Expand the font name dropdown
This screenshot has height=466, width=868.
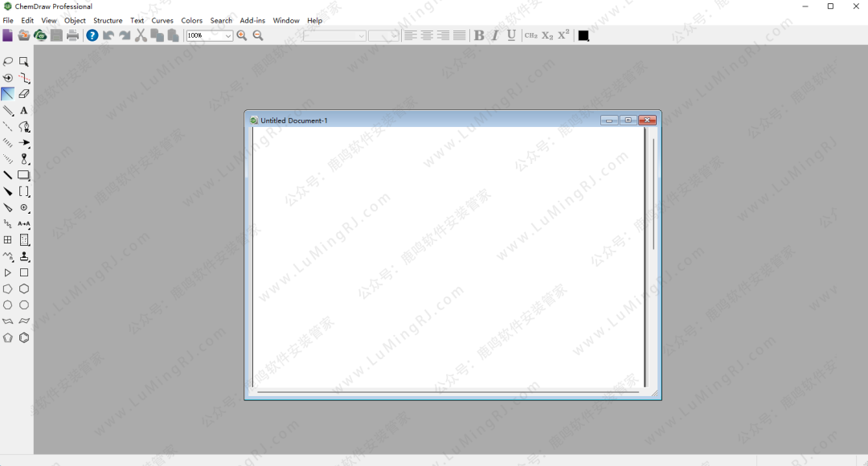click(361, 36)
